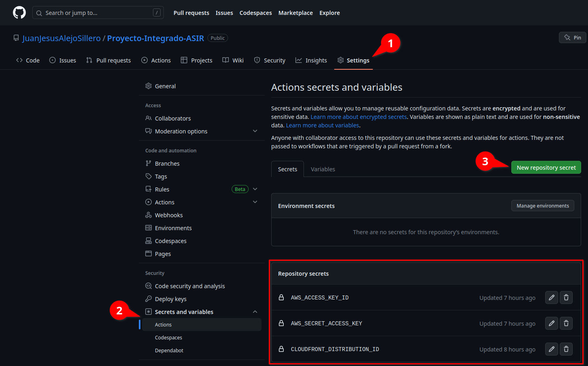
Task: Click the search magnifier icon
Action: [x=39, y=13]
